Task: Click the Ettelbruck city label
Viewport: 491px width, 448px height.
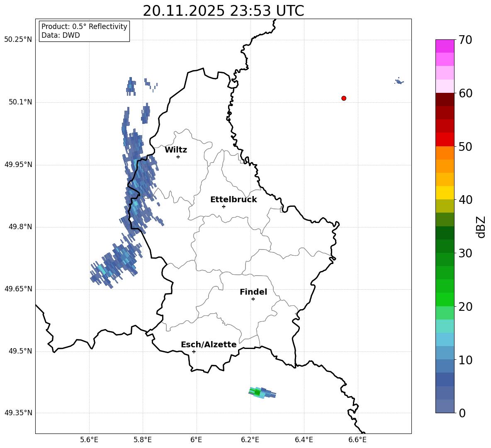Action: [x=233, y=200]
